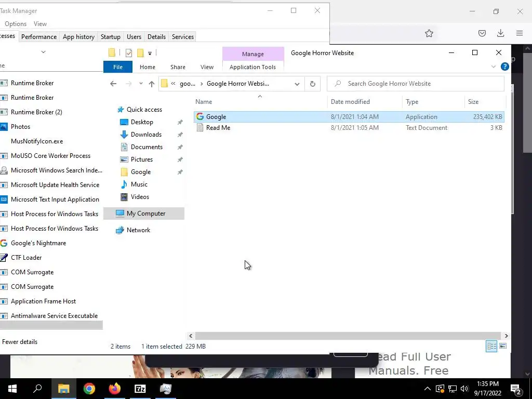The width and height of the screenshot is (532, 399).
Task: Open Downloads in Quick access
Action: tap(146, 135)
